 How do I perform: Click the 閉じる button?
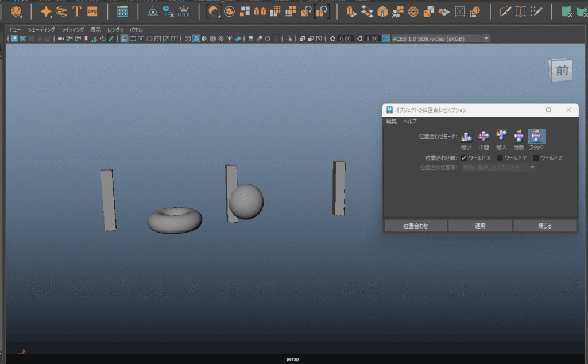[x=545, y=226]
